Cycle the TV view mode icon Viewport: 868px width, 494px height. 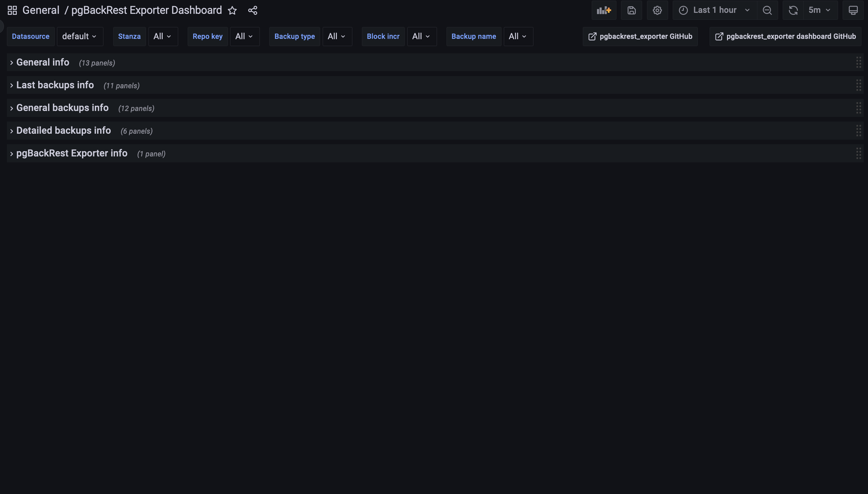click(853, 10)
